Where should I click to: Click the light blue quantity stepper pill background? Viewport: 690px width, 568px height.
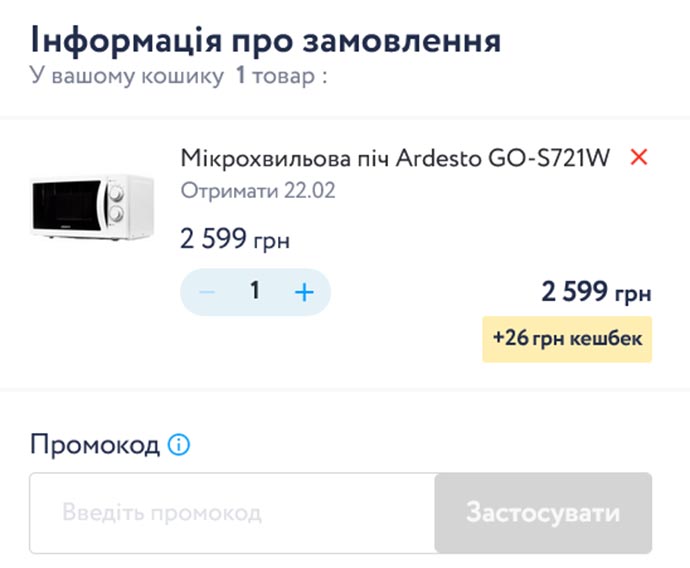[232, 292]
